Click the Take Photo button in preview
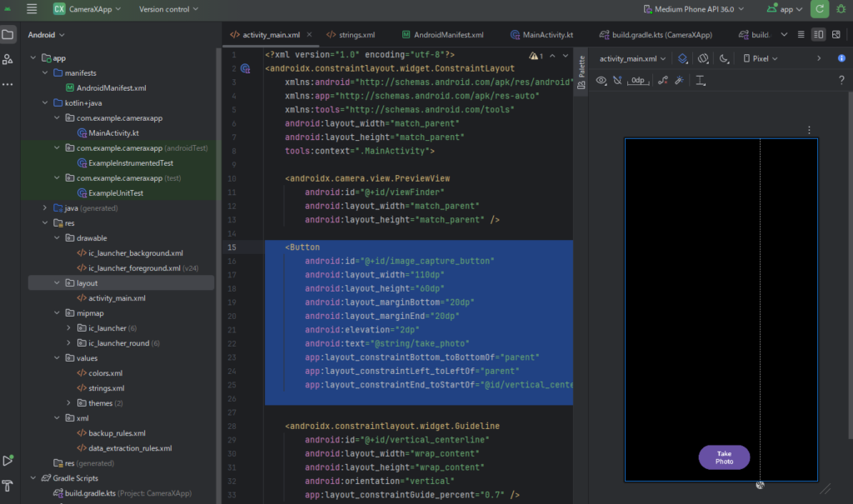The image size is (853, 504). (x=724, y=457)
